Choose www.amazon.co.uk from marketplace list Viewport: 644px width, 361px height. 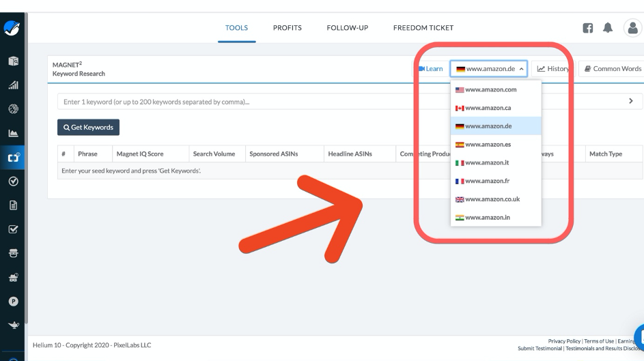tap(496, 199)
